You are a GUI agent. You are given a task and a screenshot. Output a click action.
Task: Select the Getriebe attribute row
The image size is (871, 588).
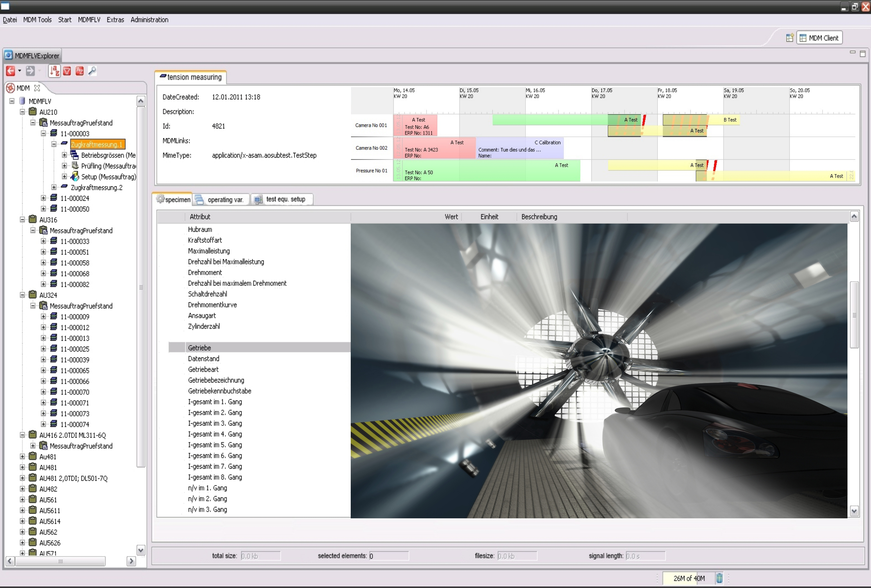coord(259,348)
